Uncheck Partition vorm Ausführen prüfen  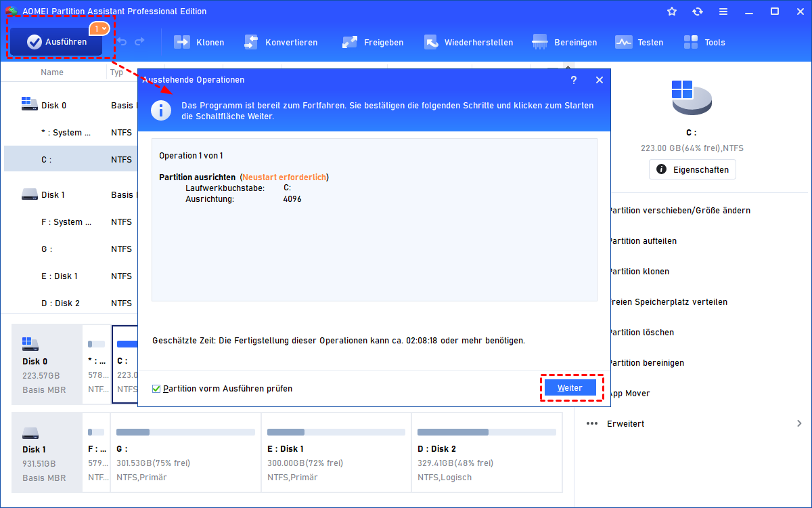(156, 389)
